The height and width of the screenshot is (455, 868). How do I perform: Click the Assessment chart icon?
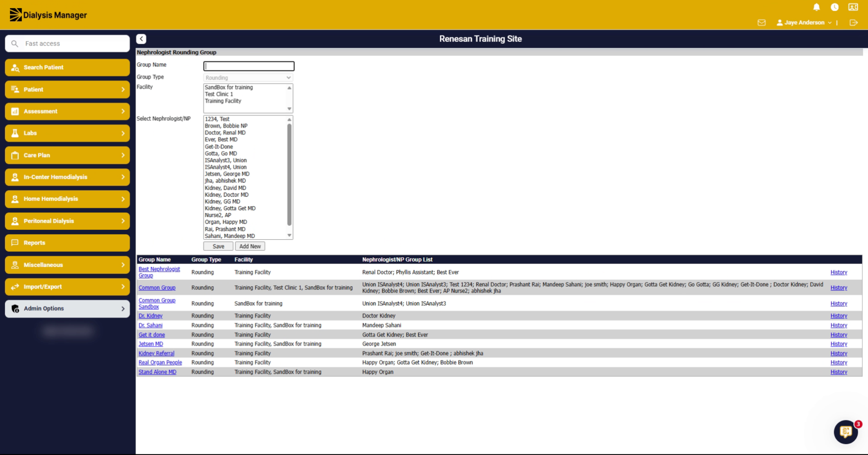coord(15,111)
